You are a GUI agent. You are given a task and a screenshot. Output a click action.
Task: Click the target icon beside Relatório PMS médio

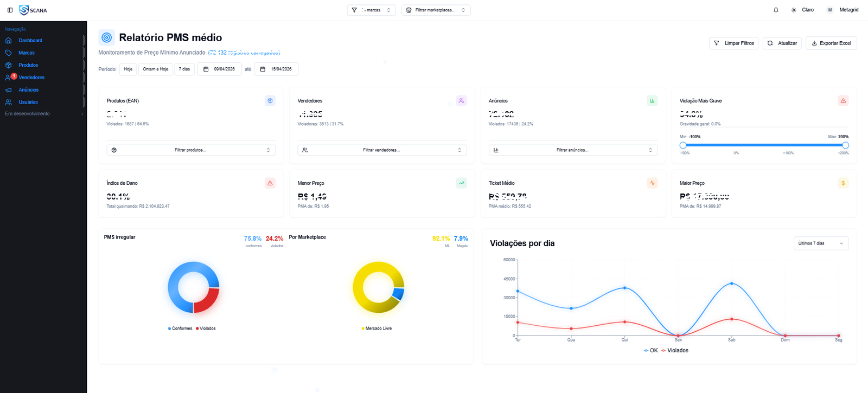pos(107,37)
